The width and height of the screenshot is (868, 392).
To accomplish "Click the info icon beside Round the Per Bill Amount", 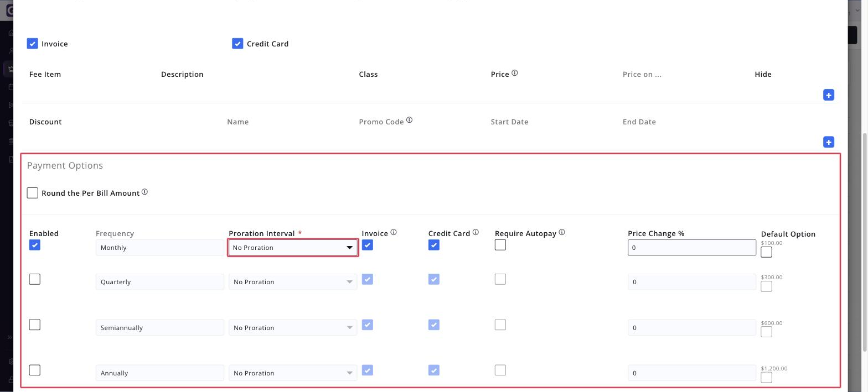I will (x=144, y=192).
